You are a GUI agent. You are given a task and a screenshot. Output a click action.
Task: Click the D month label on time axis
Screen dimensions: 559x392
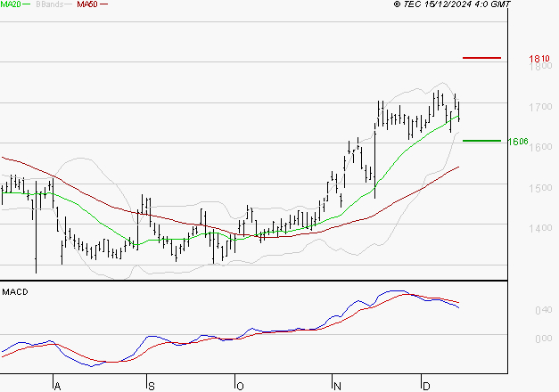(x=426, y=387)
